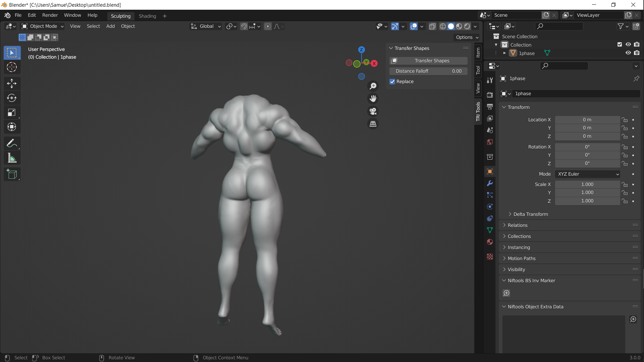Open the Object Mode dropdown
The image size is (644, 362).
(x=43, y=26)
